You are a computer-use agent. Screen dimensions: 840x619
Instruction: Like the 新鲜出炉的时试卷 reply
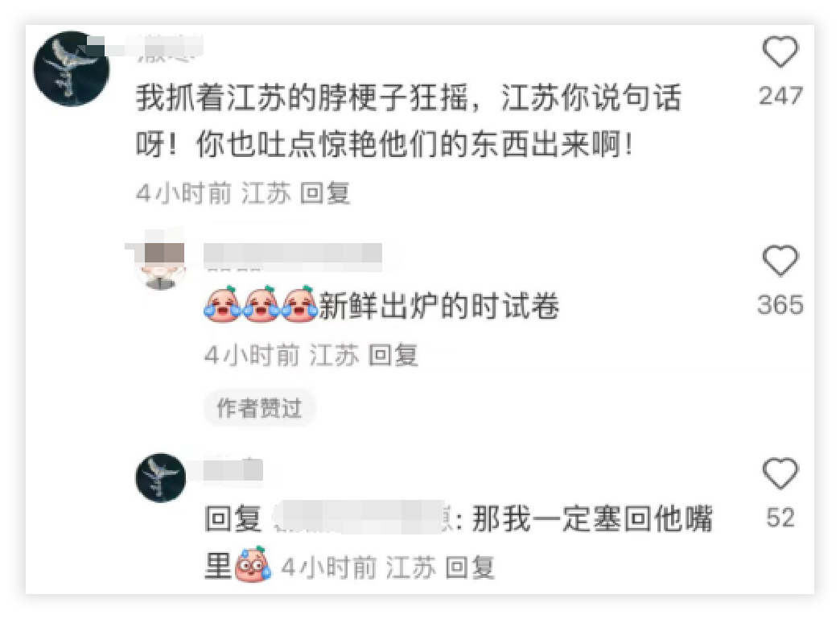[780, 260]
